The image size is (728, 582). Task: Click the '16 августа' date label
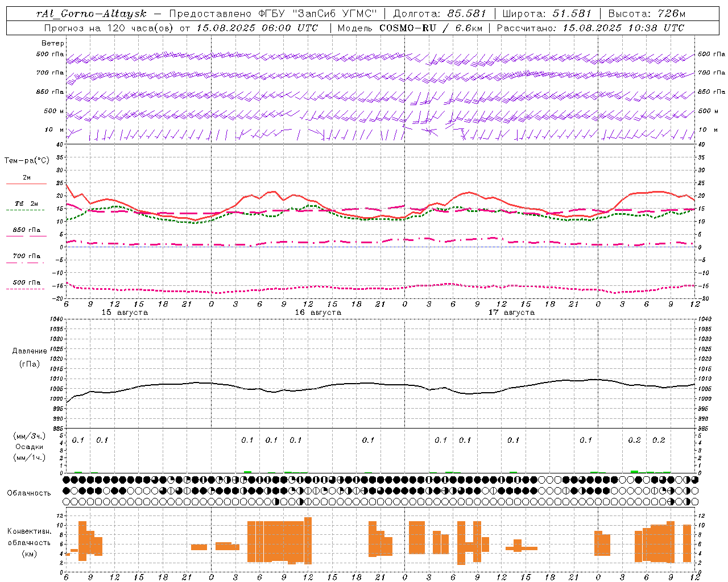[x=318, y=313]
